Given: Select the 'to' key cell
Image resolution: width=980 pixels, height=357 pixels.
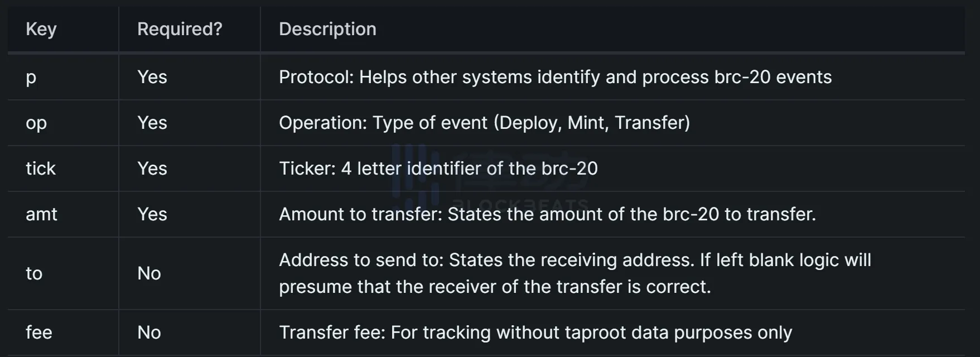Looking at the screenshot, I should 34,273.
